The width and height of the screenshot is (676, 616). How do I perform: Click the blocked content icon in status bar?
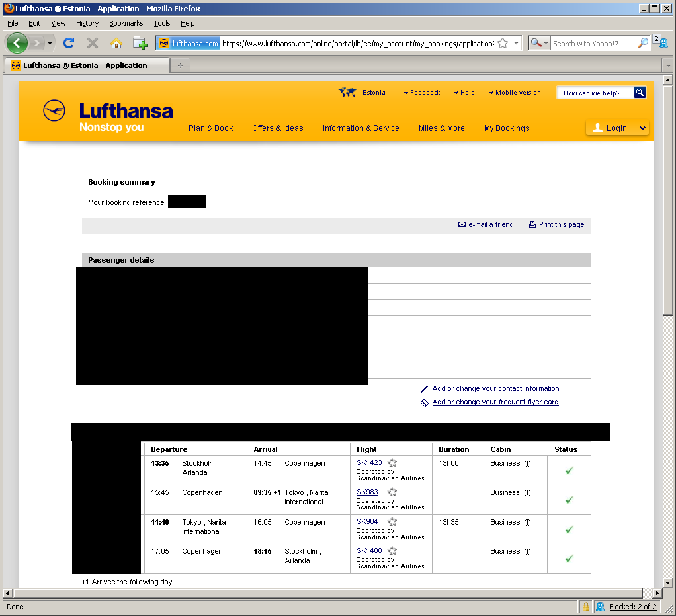[x=600, y=607]
